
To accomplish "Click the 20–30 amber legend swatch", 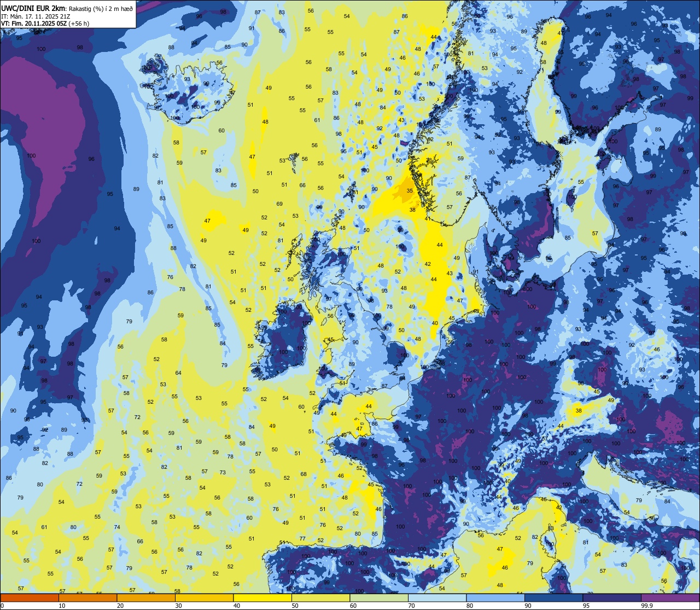I will (146, 598).
